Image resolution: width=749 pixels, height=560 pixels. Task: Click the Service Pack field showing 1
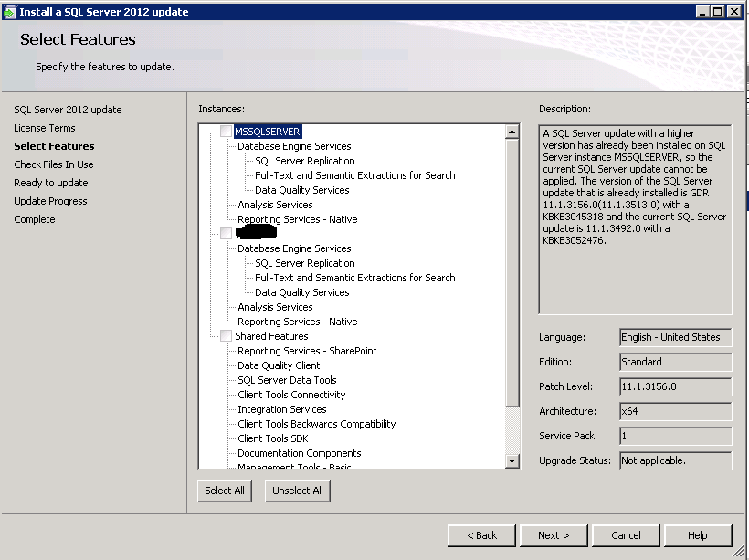click(x=675, y=437)
